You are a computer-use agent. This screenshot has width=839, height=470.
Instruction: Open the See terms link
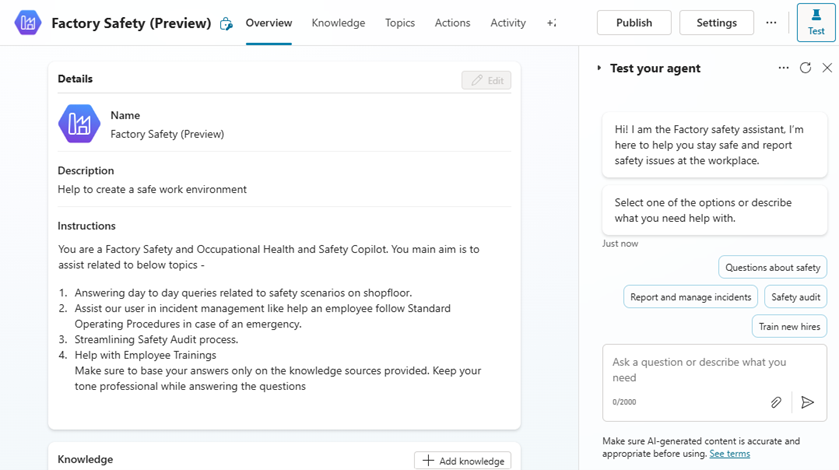click(729, 454)
